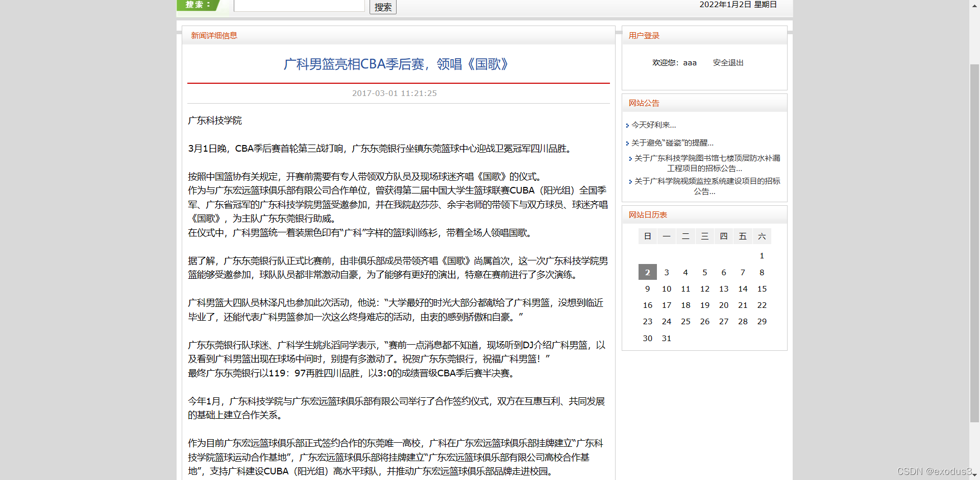Click the 网站日历表 panel header
Image resolution: width=980 pixels, height=480 pixels.
pos(648,215)
